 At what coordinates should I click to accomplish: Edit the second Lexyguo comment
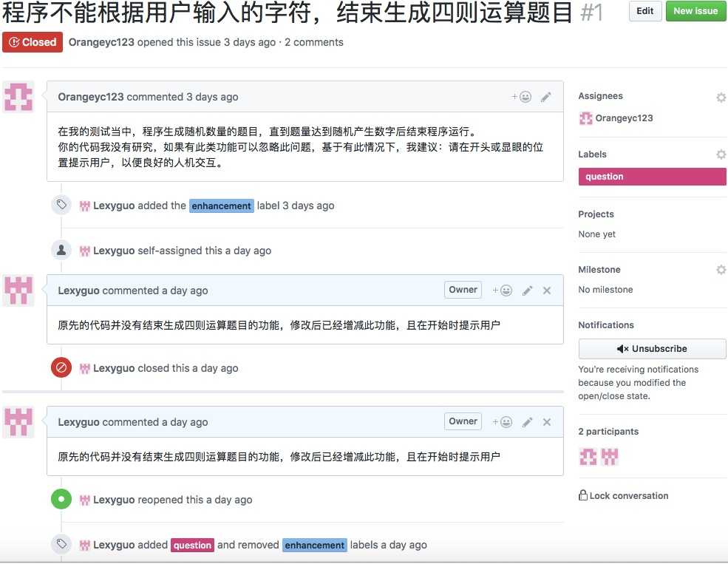tap(527, 422)
